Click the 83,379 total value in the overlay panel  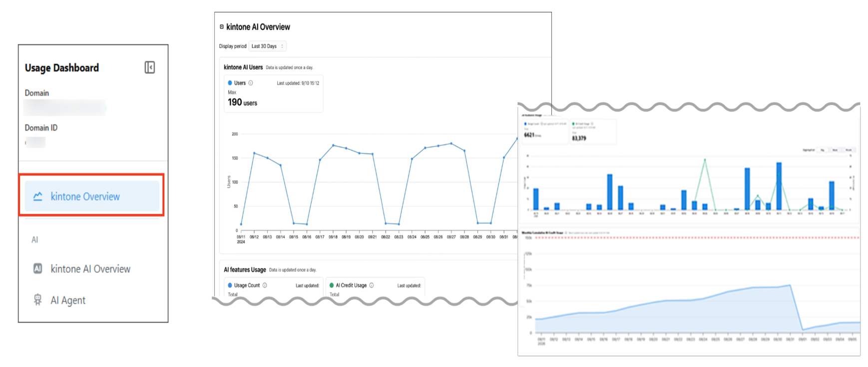579,138
